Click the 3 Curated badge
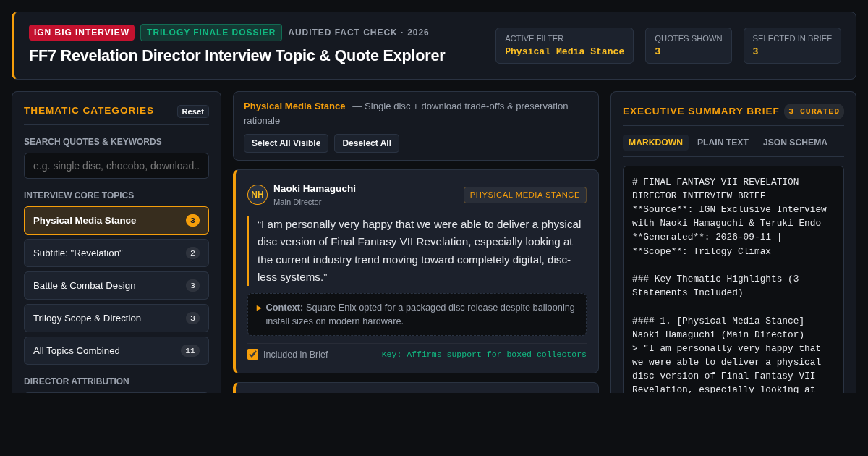This screenshot has height=456, width=868. 814,111
